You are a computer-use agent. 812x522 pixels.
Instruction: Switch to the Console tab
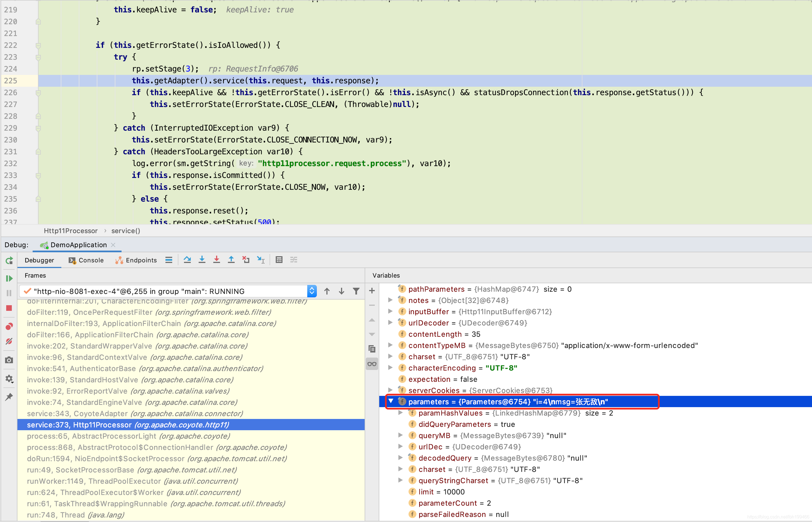pos(86,260)
